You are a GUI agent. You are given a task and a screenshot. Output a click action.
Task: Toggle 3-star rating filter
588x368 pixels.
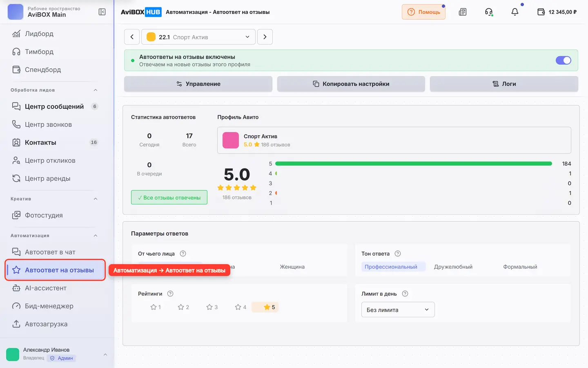coord(212,307)
